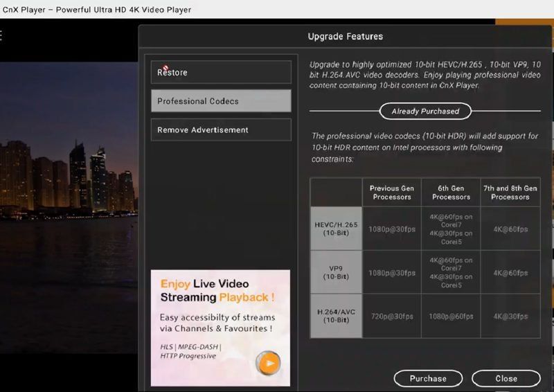Close the Upgrade Features dialog
554x392 pixels.
pos(506,378)
